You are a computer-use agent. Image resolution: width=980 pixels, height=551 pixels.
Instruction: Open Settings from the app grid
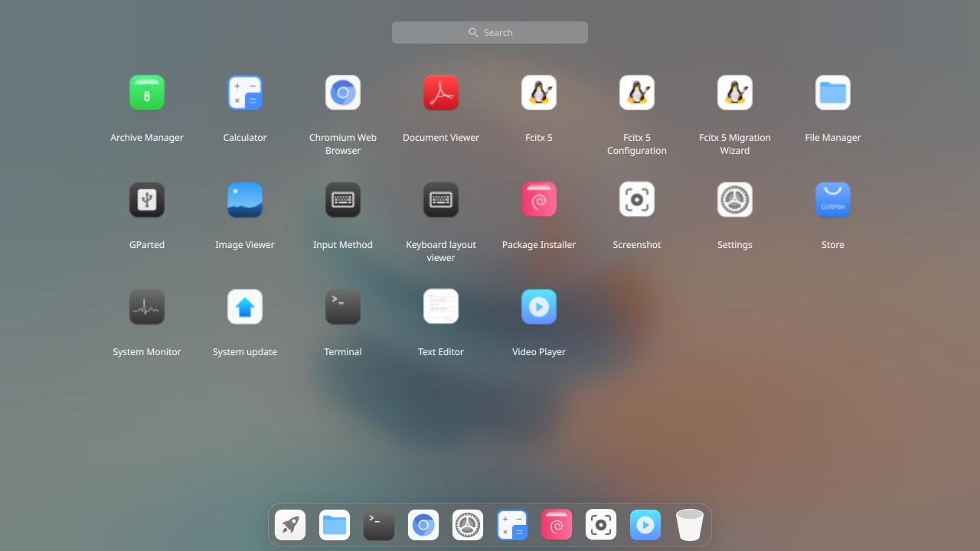[x=735, y=200]
